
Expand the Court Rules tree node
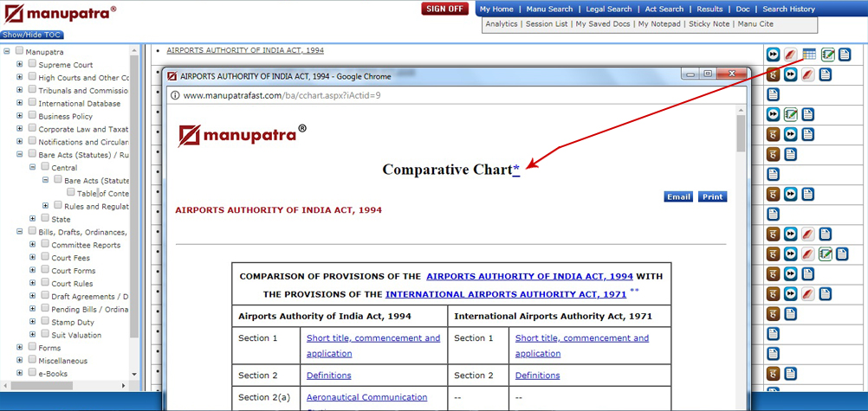click(33, 283)
